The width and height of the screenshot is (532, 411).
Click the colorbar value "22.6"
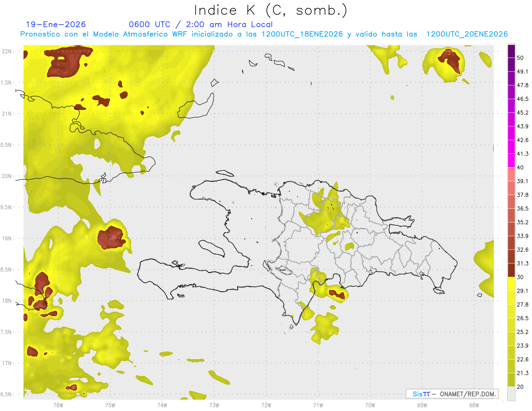pyautogui.click(x=523, y=360)
